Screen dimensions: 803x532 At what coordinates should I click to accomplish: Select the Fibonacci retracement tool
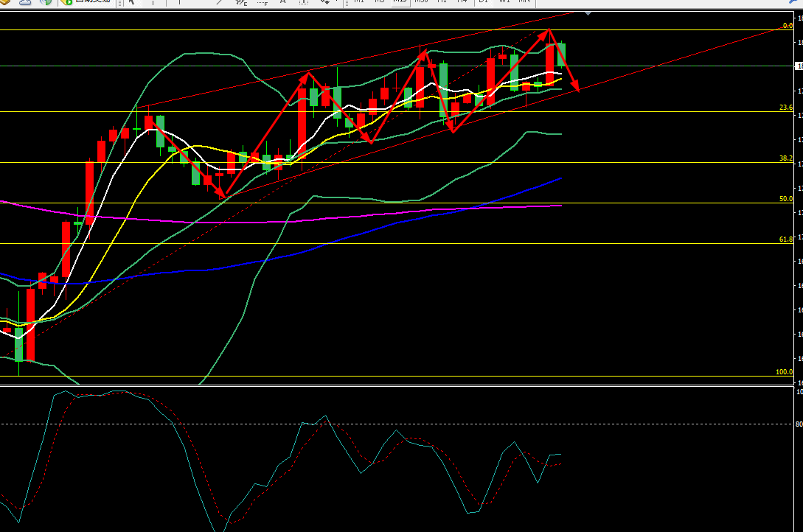pyautogui.click(x=263, y=1)
